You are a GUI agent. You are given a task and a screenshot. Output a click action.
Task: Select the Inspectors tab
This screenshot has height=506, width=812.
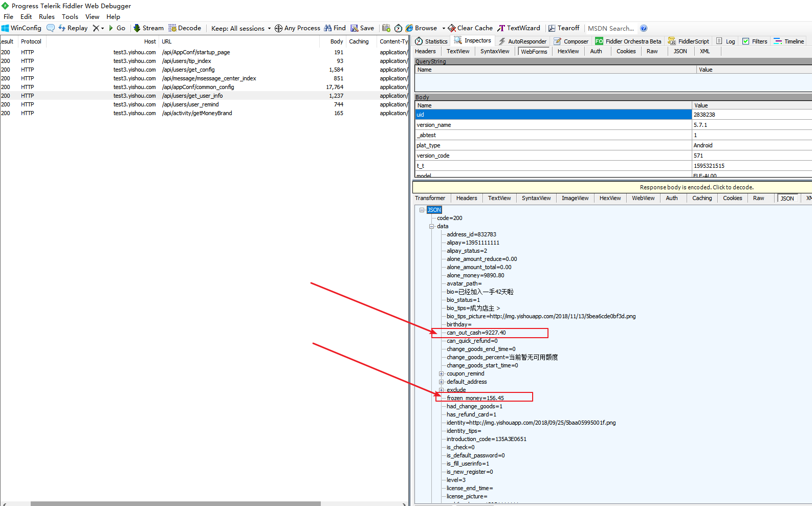point(472,40)
